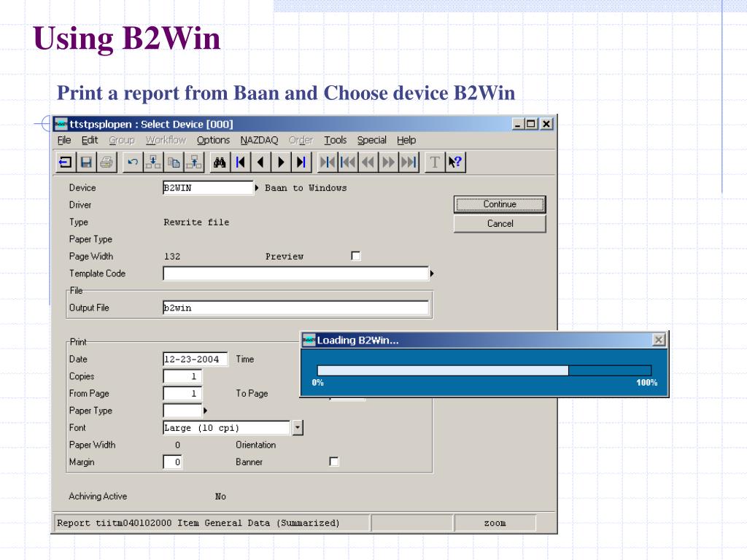
Task: Open the File menu
Action: pyautogui.click(x=64, y=140)
